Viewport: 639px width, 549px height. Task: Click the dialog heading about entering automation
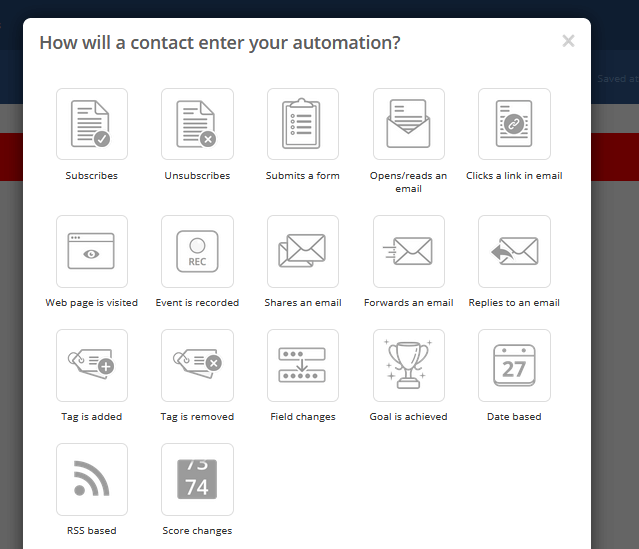(220, 43)
